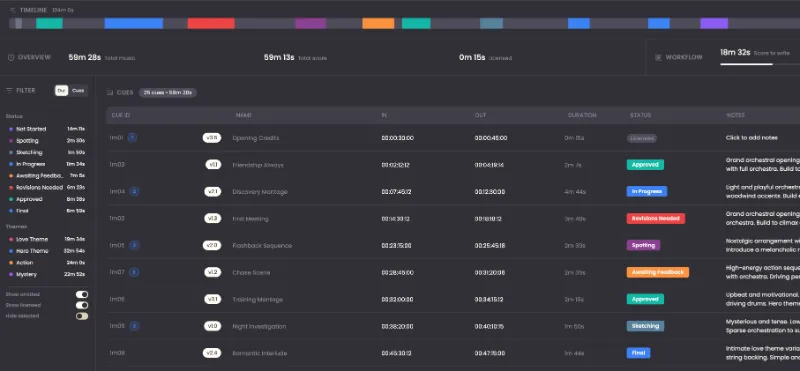Select the red segment in the timeline
Image resolution: width=800 pixels, height=371 pixels.
[x=211, y=23]
